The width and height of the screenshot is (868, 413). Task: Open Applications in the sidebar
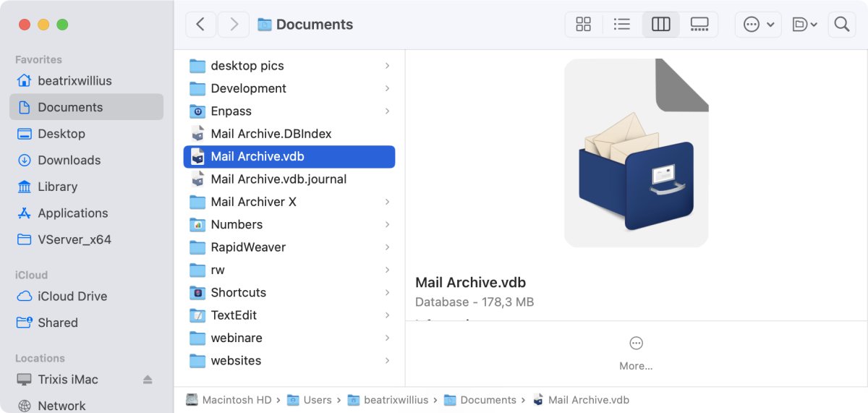(86, 213)
